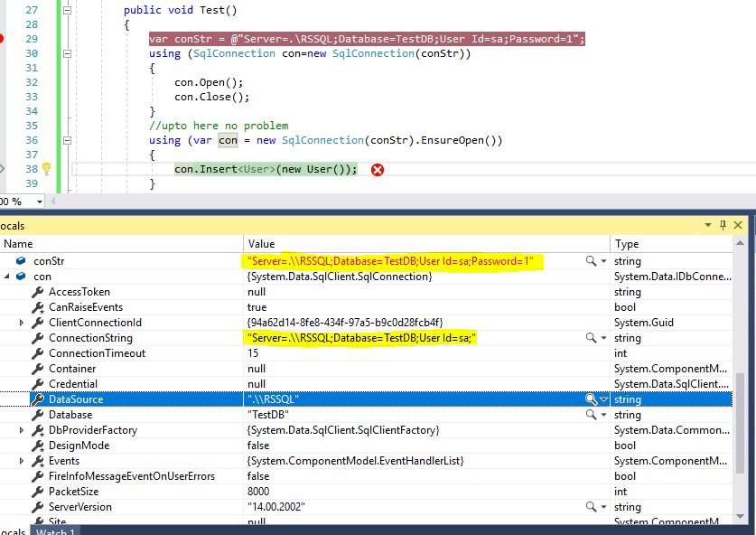Expand the DbProviderFactory node
Screen dimensions: 756x535
(x=22, y=429)
